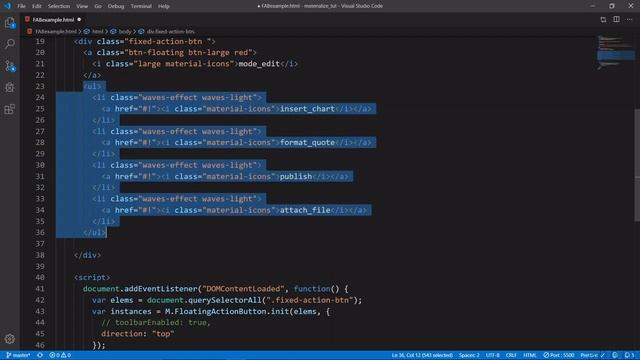Click the "top" string on line 45
640x360 pixels.
point(163,334)
